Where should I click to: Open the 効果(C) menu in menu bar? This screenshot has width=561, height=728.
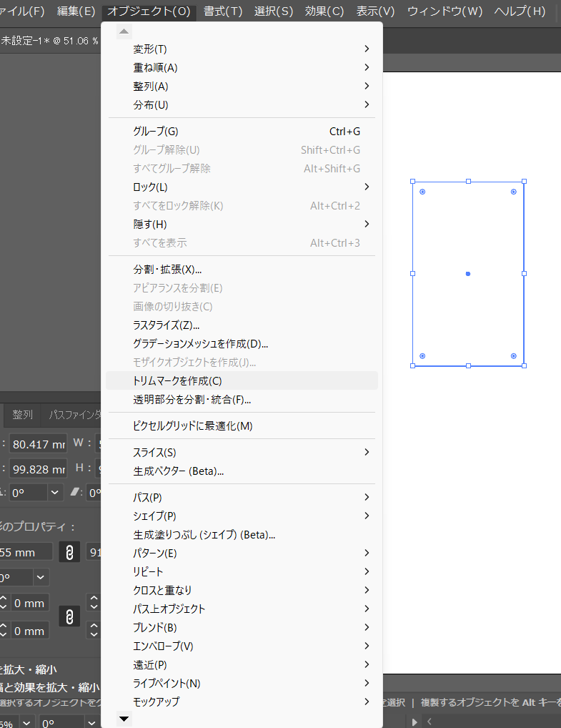click(324, 11)
